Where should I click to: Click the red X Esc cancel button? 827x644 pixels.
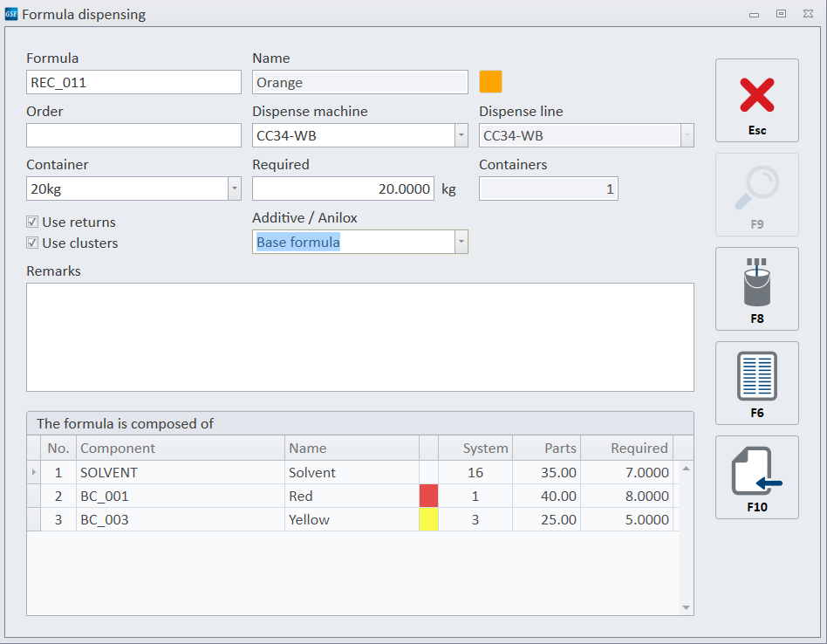coord(756,99)
